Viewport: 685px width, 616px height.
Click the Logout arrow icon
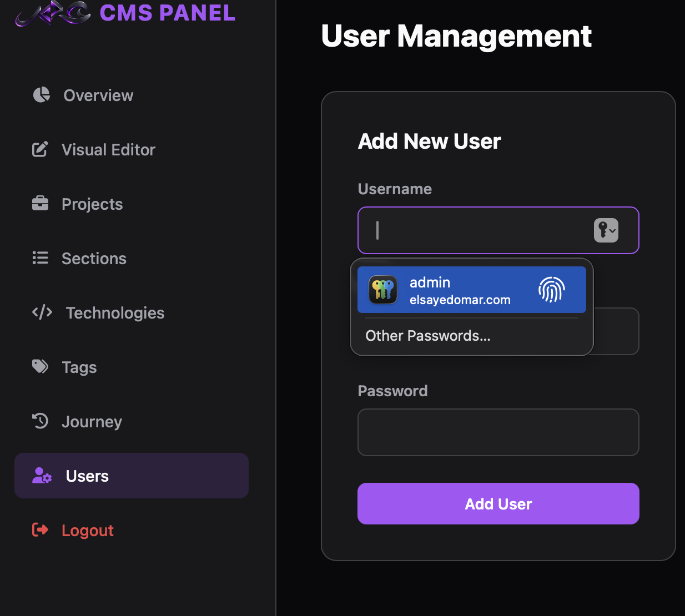(x=40, y=530)
